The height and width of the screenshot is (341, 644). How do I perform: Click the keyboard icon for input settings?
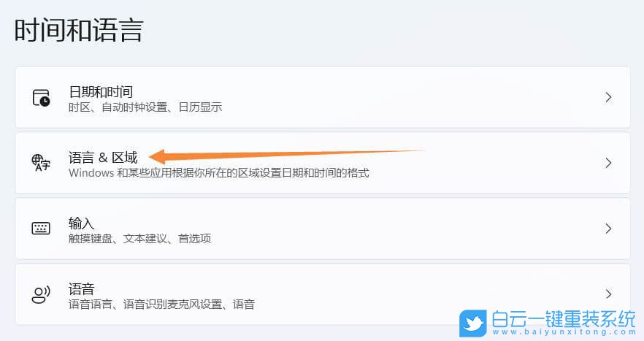[x=41, y=229]
